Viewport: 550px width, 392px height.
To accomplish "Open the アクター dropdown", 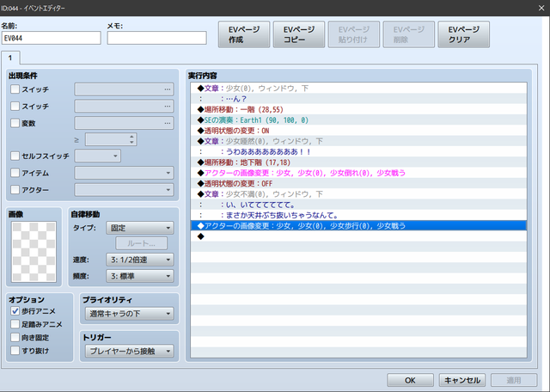I will pyautogui.click(x=124, y=190).
